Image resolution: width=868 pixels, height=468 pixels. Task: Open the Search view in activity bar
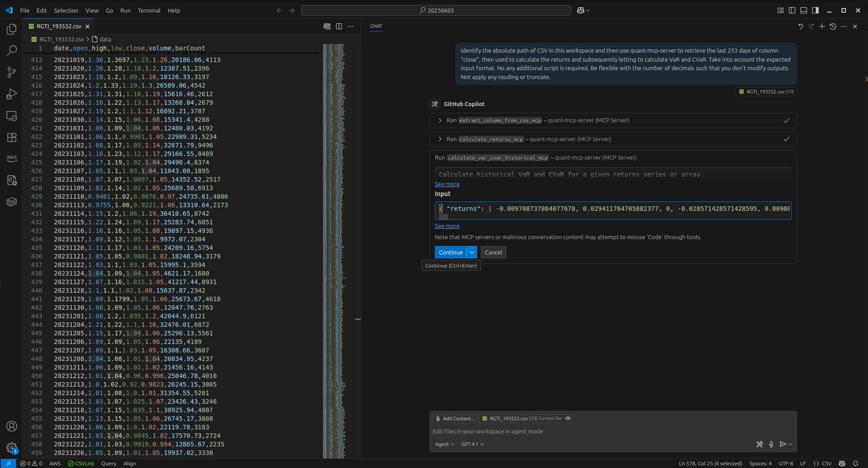[x=12, y=51]
